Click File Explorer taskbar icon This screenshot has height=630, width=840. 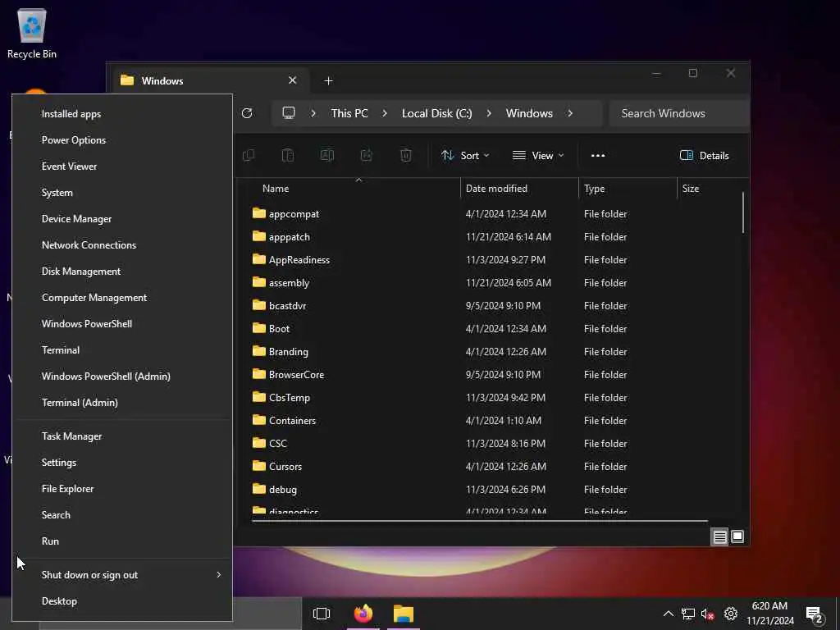404,614
